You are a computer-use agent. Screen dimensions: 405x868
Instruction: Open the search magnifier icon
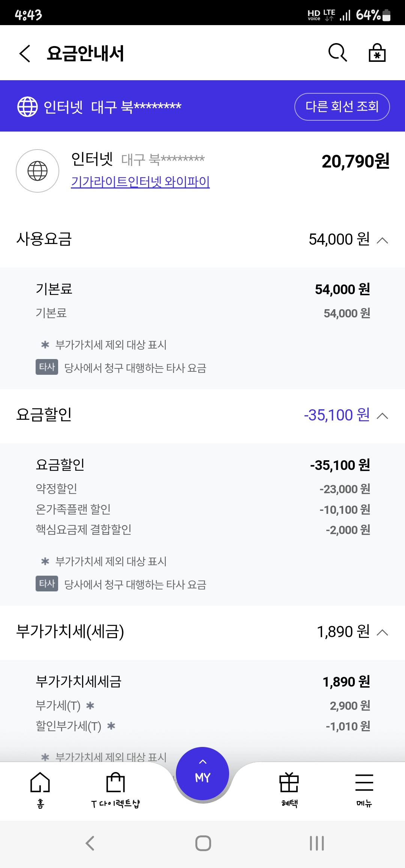337,52
